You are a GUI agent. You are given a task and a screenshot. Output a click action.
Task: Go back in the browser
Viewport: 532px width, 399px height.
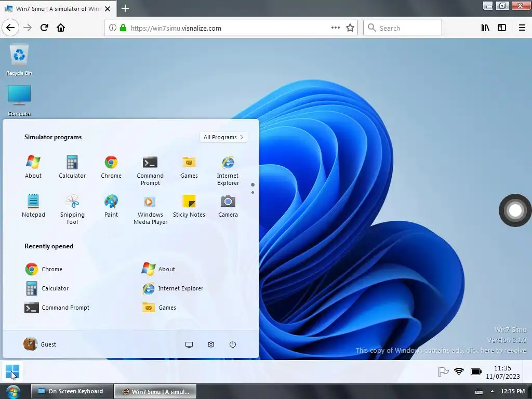coord(10,28)
